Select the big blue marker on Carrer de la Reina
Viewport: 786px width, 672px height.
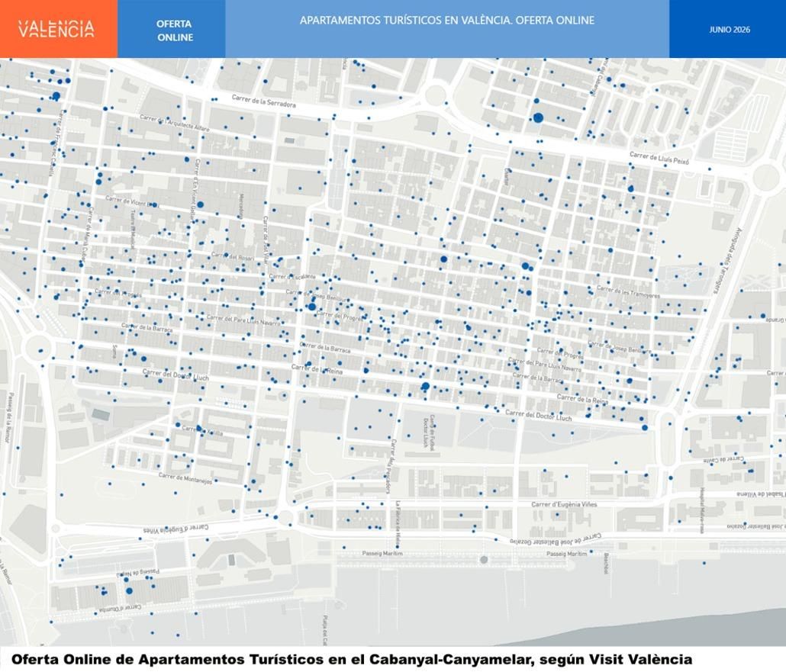tap(425, 386)
